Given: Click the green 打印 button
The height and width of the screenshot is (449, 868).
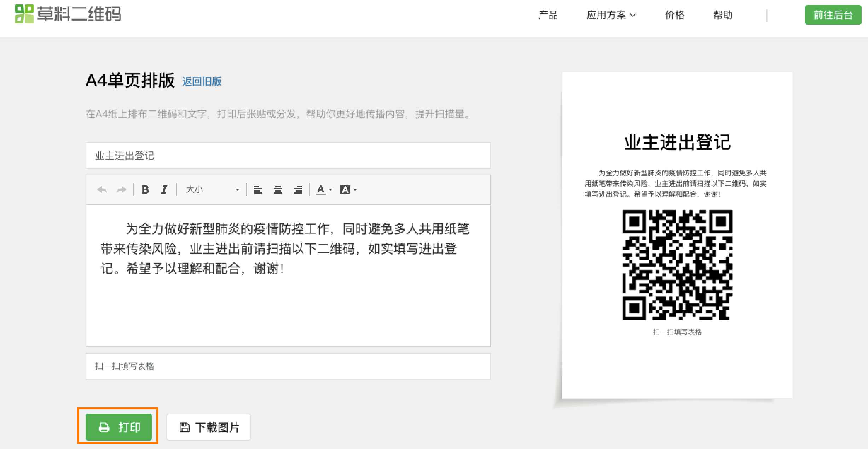Looking at the screenshot, I should click(x=119, y=427).
